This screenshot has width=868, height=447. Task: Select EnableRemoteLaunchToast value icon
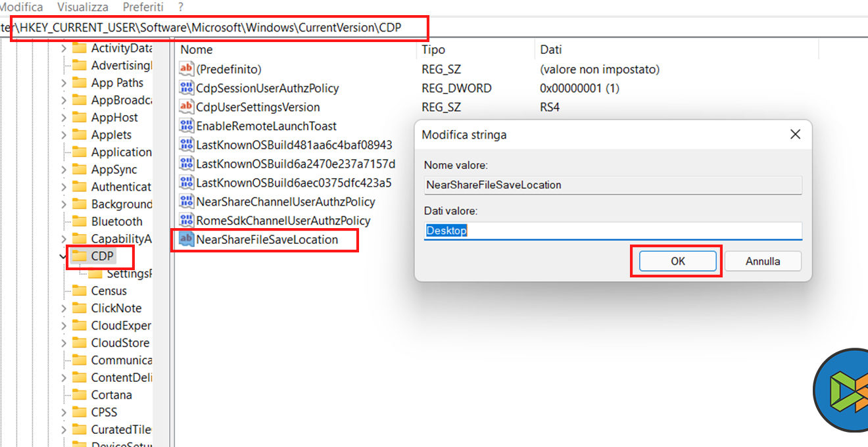(x=186, y=126)
